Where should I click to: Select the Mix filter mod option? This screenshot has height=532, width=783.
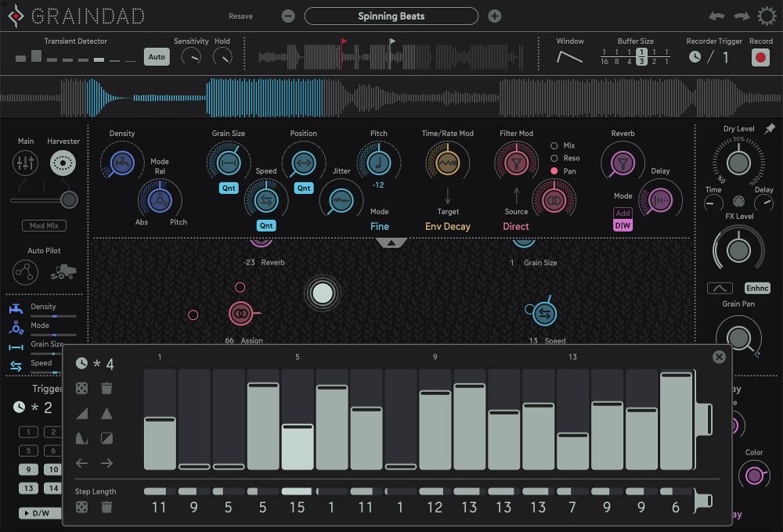tap(554, 146)
